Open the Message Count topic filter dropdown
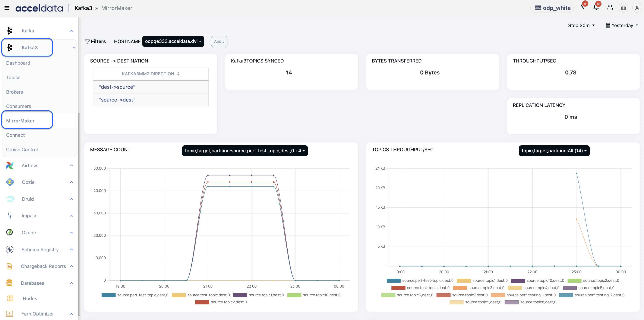The width and height of the screenshot is (644, 320). tap(245, 151)
